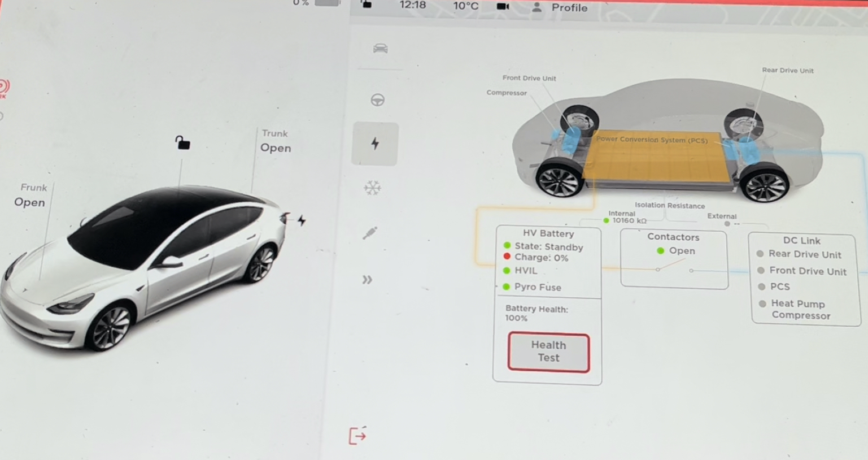Viewport: 868px width, 460px height.
Task: Expand more sidebar options with double chevron
Action: pyautogui.click(x=367, y=280)
